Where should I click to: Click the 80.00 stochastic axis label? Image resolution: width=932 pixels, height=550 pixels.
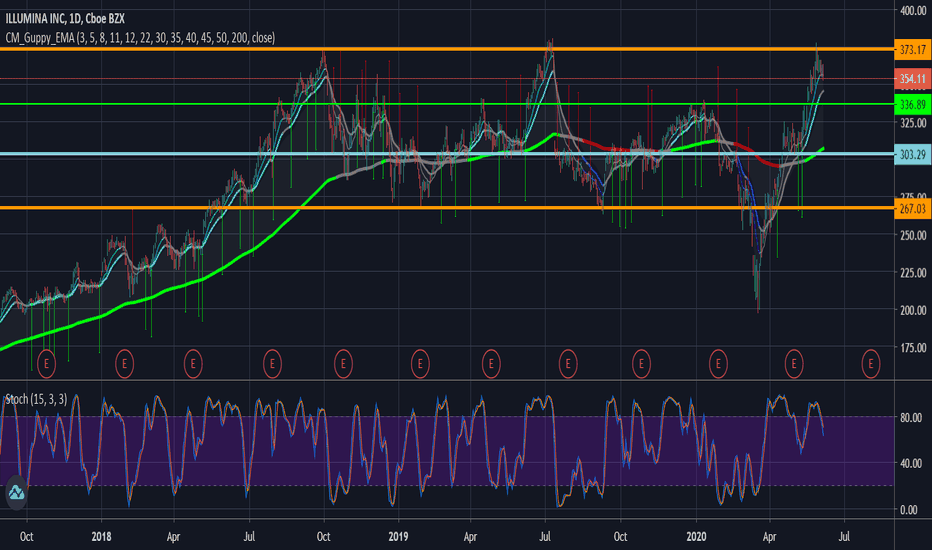pyautogui.click(x=911, y=418)
